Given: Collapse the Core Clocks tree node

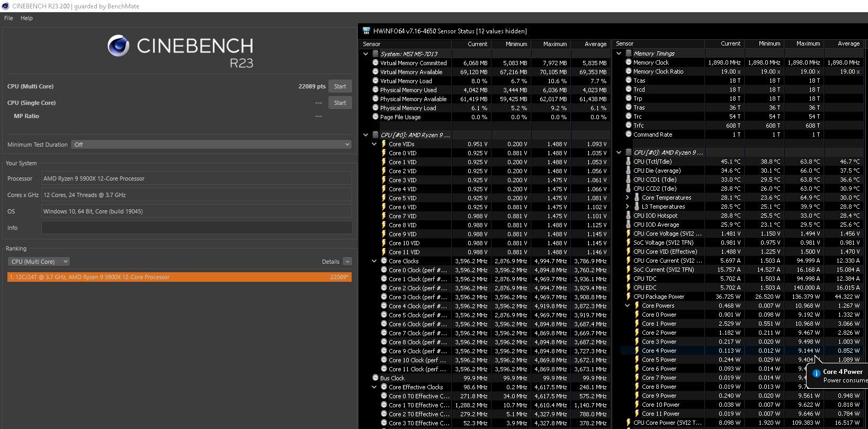Looking at the screenshot, I should coord(374,261).
